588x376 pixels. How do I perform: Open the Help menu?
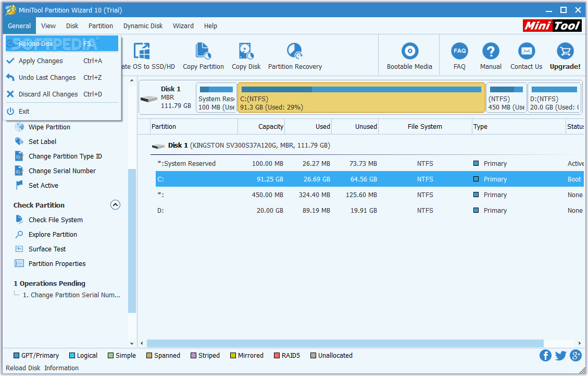click(x=210, y=26)
